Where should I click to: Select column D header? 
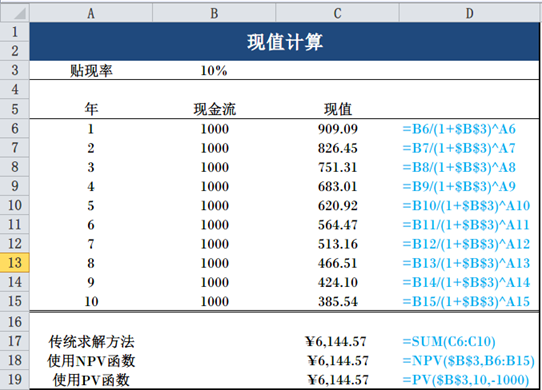469,13
